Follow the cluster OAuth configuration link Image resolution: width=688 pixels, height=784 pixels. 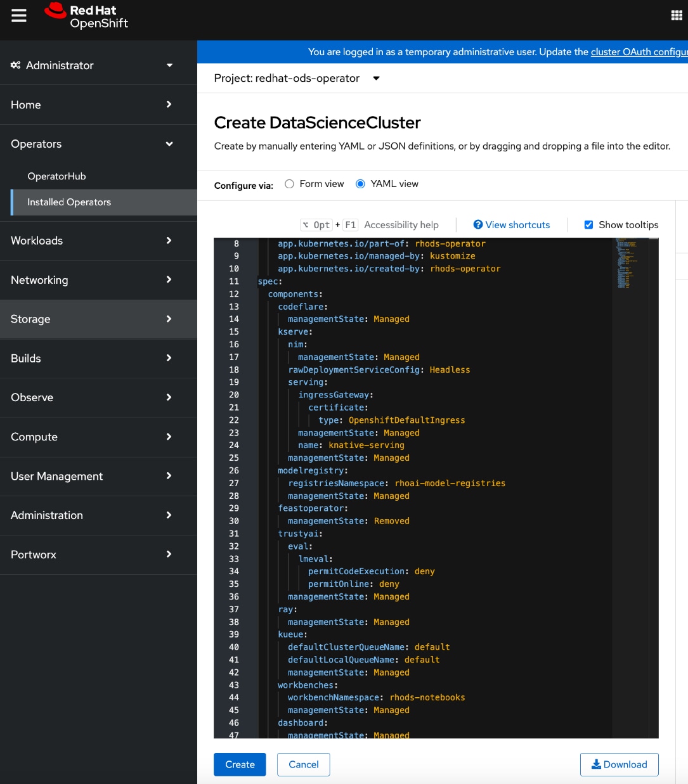[x=639, y=51]
